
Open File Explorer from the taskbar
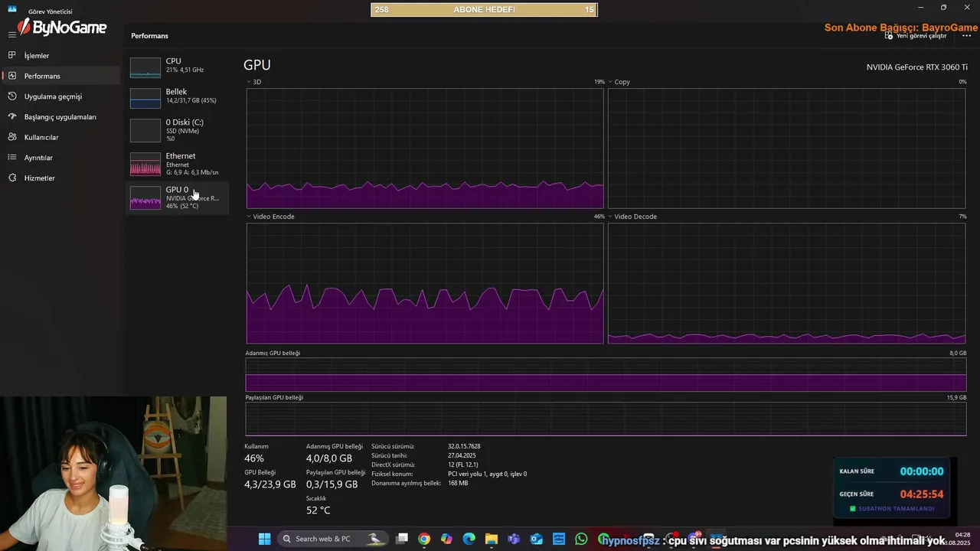pos(491,539)
